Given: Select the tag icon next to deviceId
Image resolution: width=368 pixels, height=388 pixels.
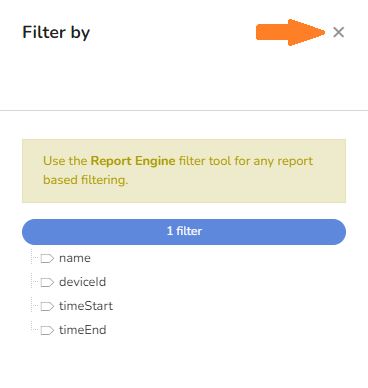Looking at the screenshot, I should click(47, 282).
